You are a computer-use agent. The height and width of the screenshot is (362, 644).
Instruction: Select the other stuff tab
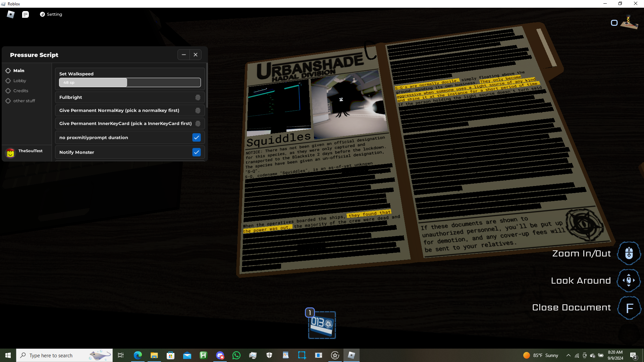click(24, 101)
